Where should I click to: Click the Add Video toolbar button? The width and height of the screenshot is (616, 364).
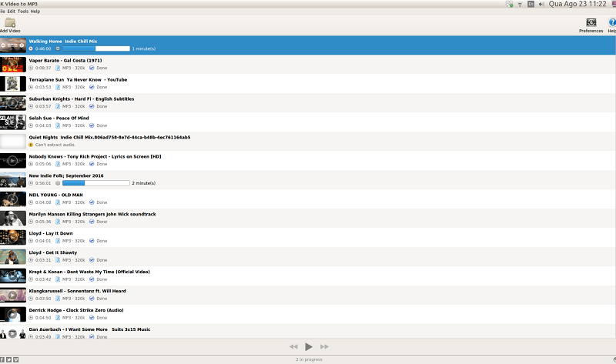click(10, 25)
